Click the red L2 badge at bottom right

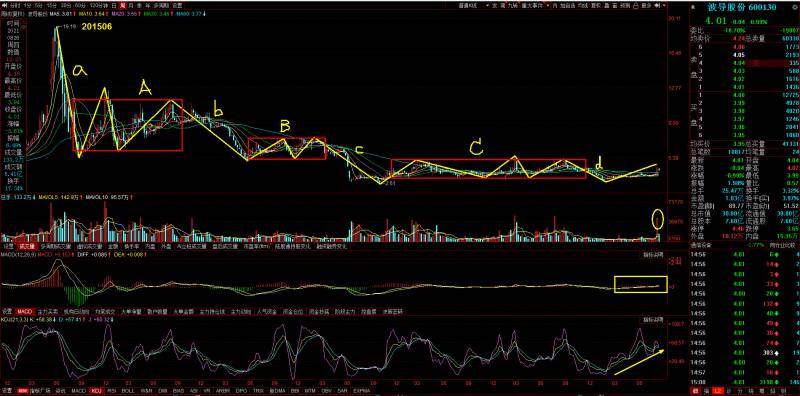point(719,391)
